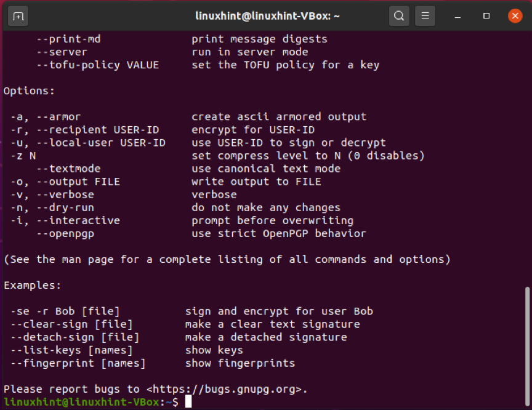Click the Options: heading

click(29, 91)
